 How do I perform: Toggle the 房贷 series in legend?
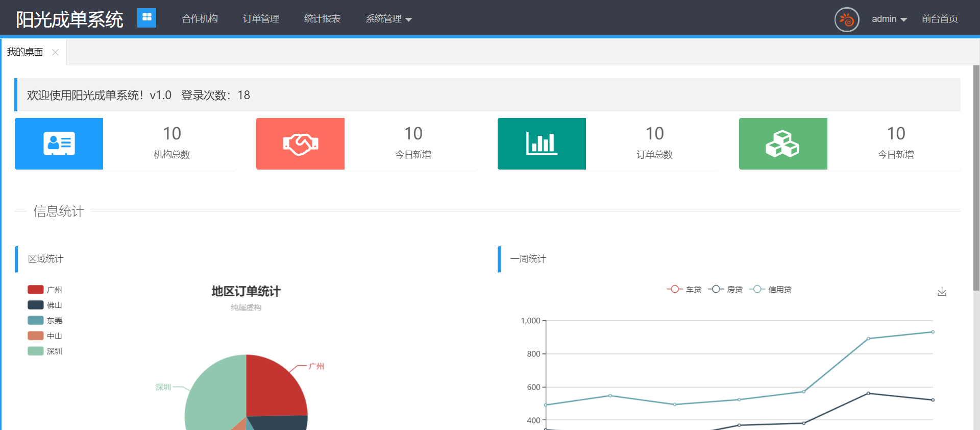coord(725,290)
